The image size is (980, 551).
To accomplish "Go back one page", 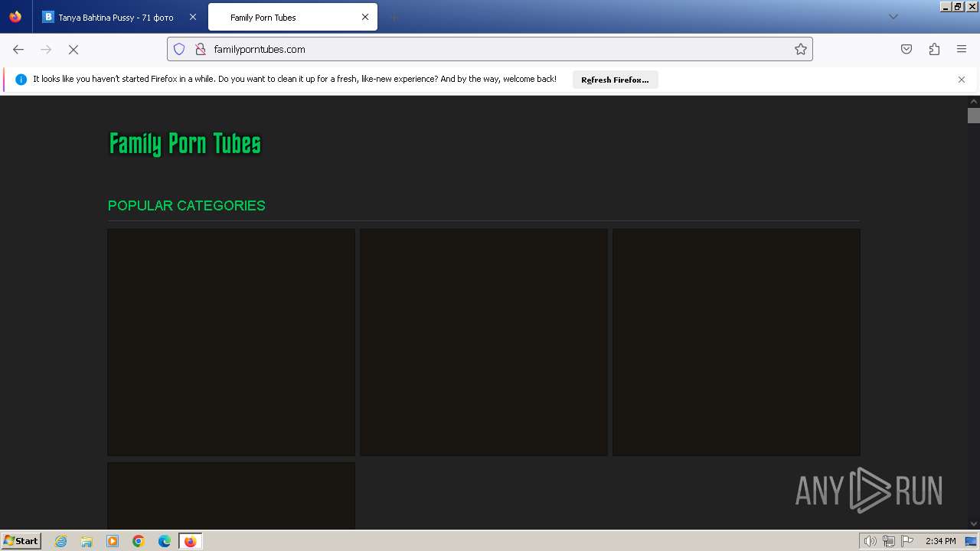I will coord(18,49).
